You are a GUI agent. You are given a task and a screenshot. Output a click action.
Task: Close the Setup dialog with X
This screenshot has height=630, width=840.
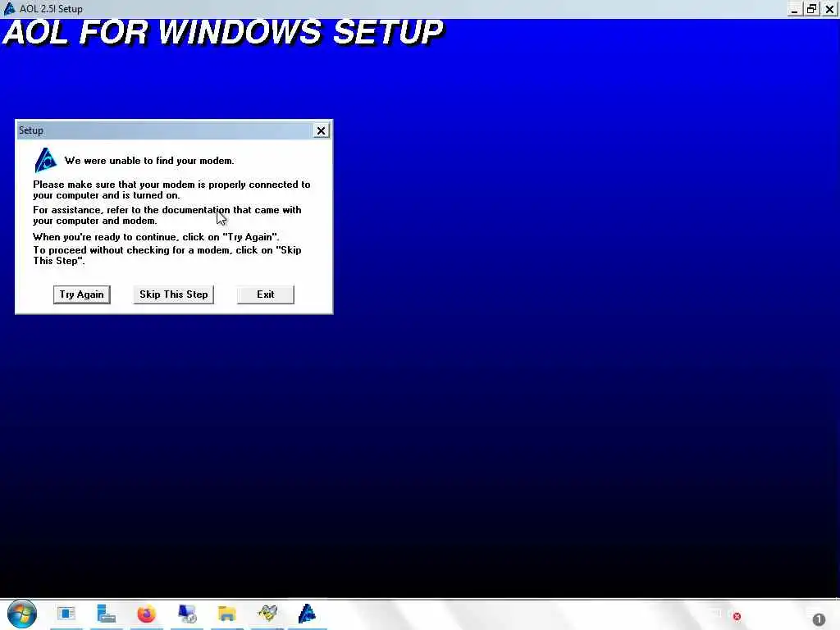321,130
